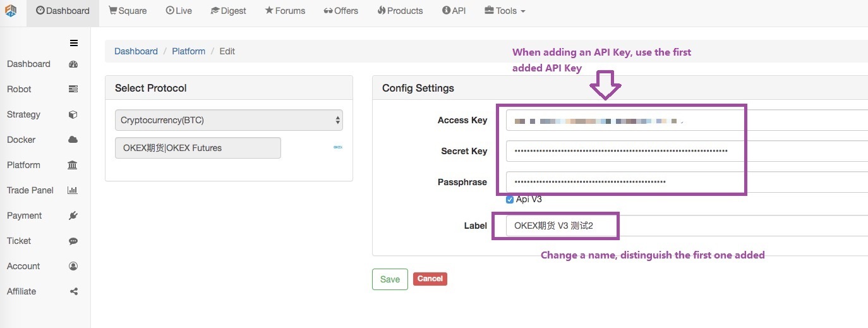868x328 pixels.
Task: Click the site logo icon
Action: 10,11
